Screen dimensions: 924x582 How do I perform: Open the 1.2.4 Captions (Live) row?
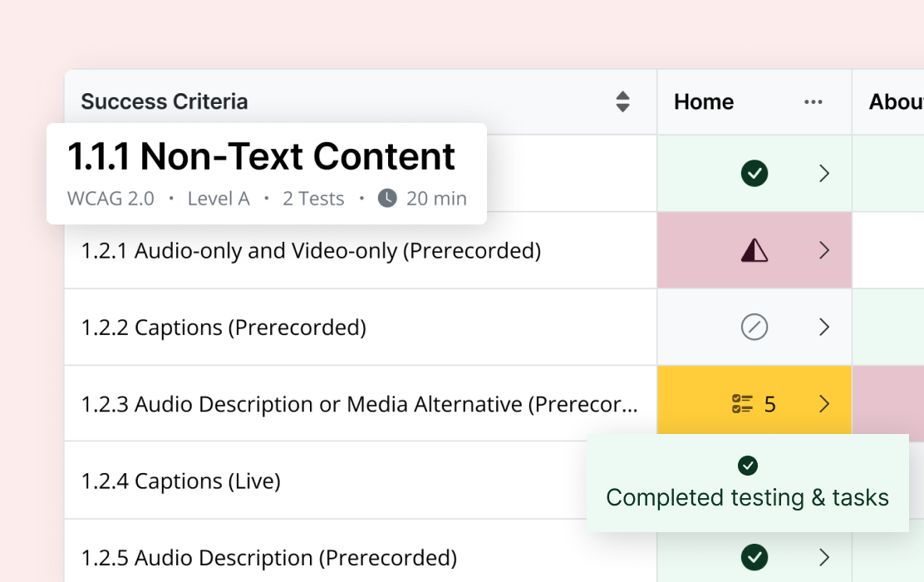pyautogui.click(x=180, y=481)
